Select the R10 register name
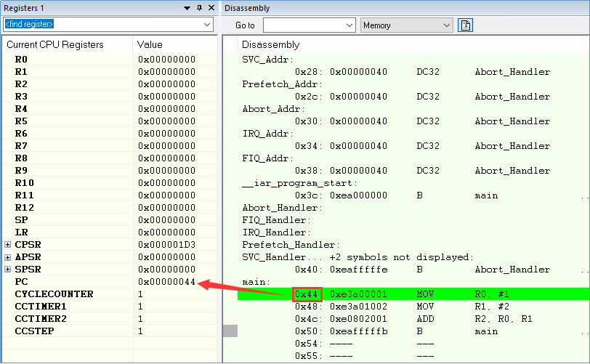This screenshot has width=590, height=364. click(x=25, y=183)
